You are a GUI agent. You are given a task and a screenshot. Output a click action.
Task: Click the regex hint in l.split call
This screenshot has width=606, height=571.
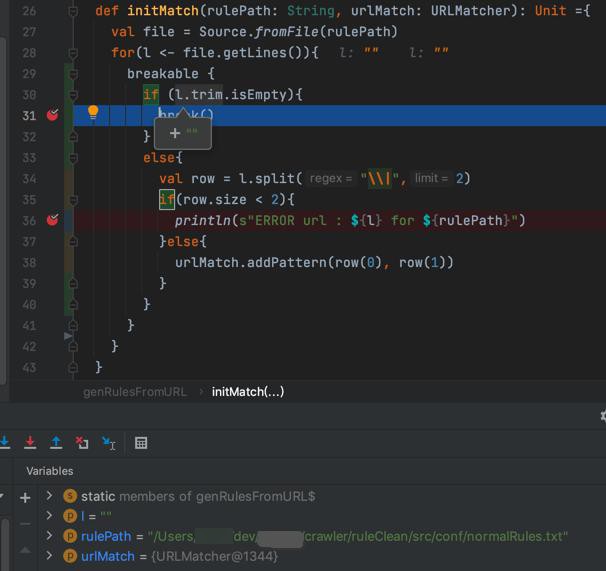pos(330,179)
